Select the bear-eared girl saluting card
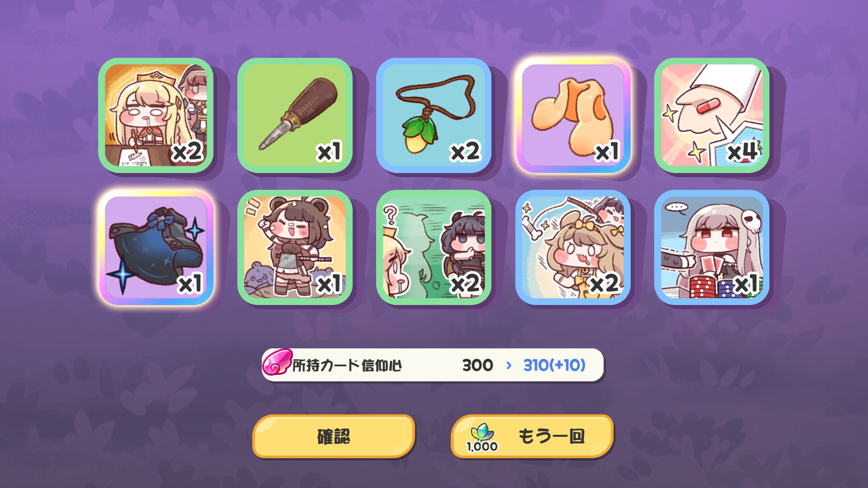The height and width of the screenshot is (488, 868). (295, 247)
